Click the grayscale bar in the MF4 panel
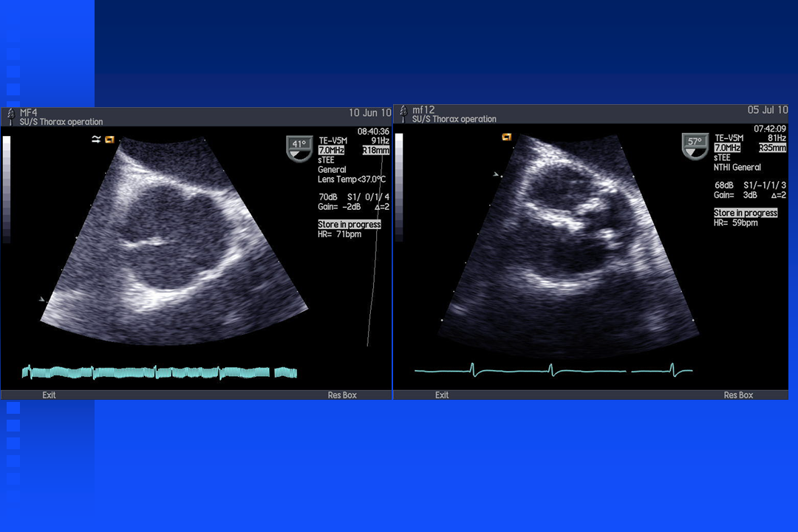 point(7,189)
